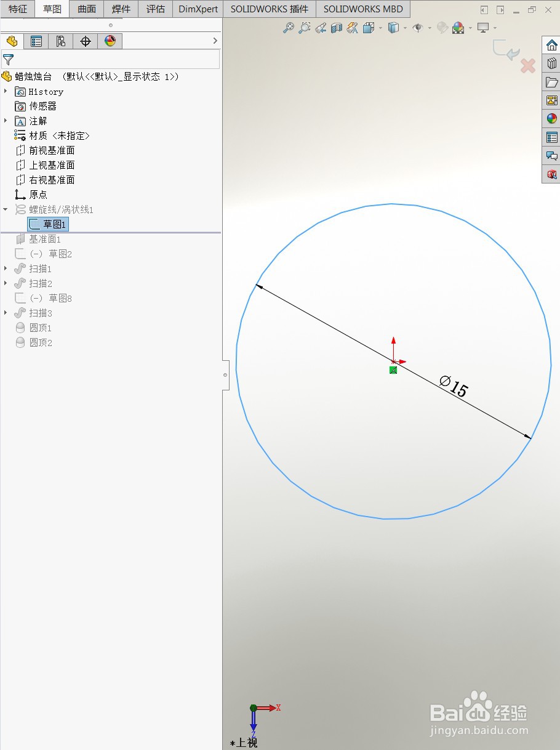Switch to the DisplayManager tab

tap(110, 41)
